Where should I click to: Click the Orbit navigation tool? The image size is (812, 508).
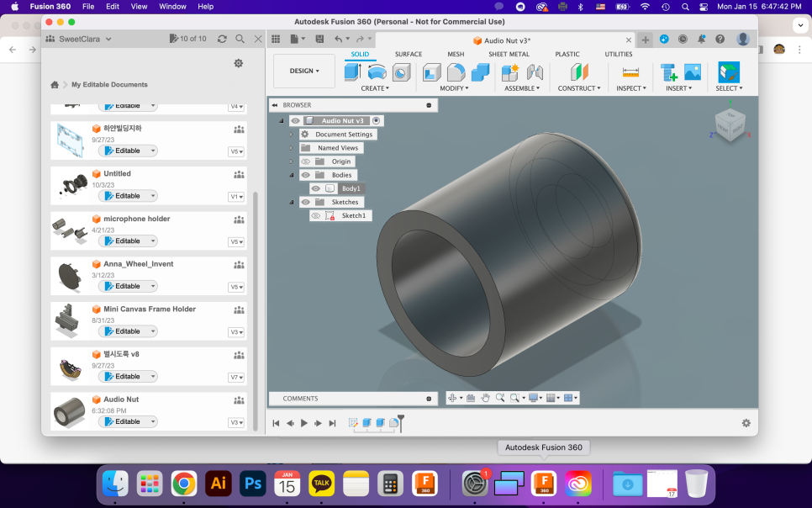452,398
